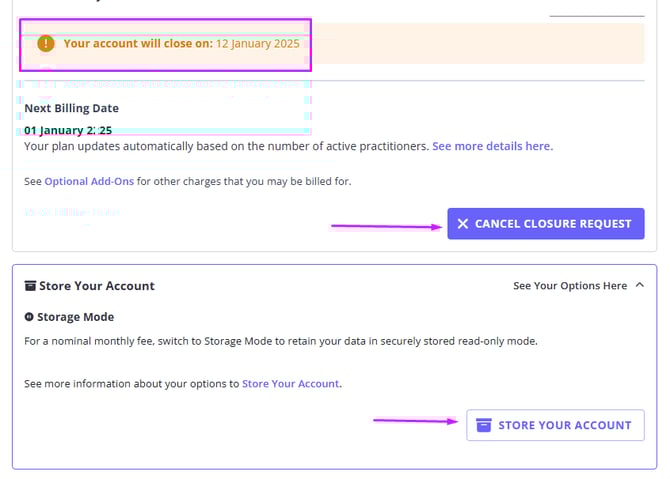Follow the Optional Add-Ons link
The width and height of the screenshot is (670, 479).
click(x=89, y=182)
